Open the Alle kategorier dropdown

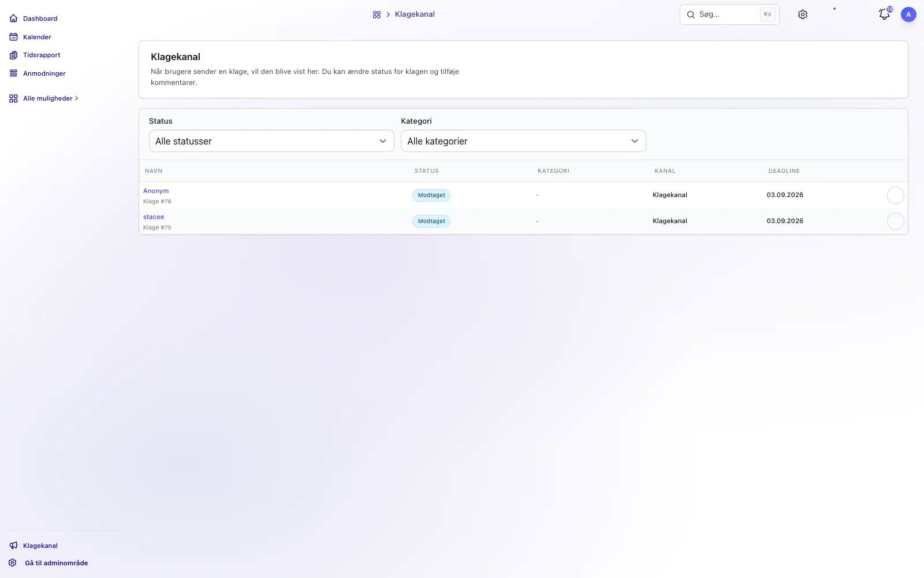(x=523, y=141)
